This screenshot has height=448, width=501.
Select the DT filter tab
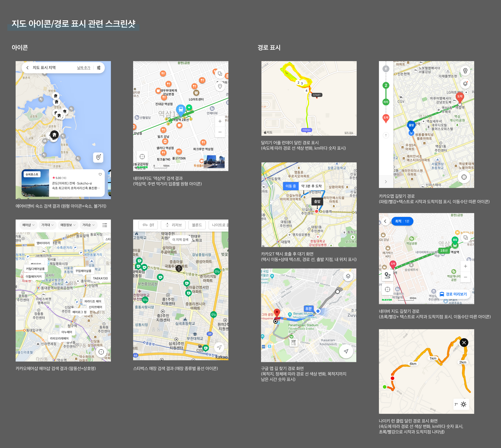(148, 225)
